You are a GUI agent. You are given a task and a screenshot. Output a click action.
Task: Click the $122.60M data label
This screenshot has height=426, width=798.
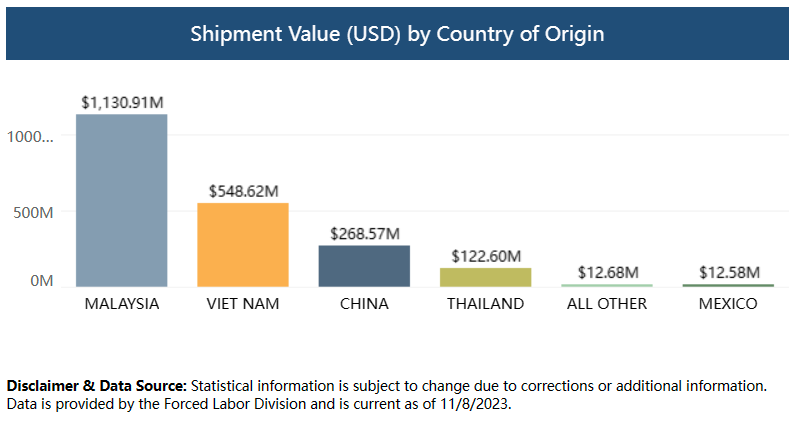485,255
